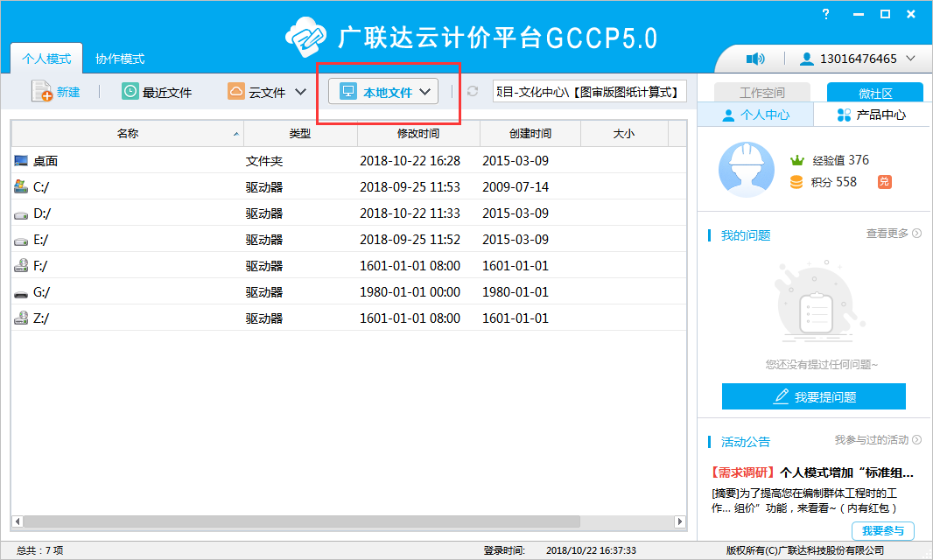The image size is (933, 560).
Task: Click the orange 兑 redeem icon
Action: (x=884, y=181)
